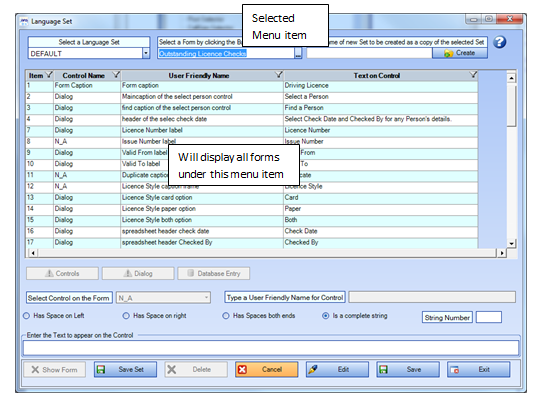The height and width of the screenshot is (399, 540).
Task: Select the spreadsheet header Checked By cell
Action: 202,242
